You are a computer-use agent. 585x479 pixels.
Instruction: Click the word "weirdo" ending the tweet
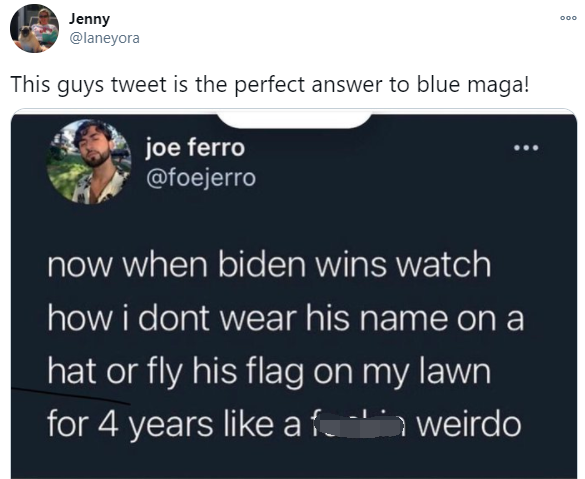tap(469, 425)
